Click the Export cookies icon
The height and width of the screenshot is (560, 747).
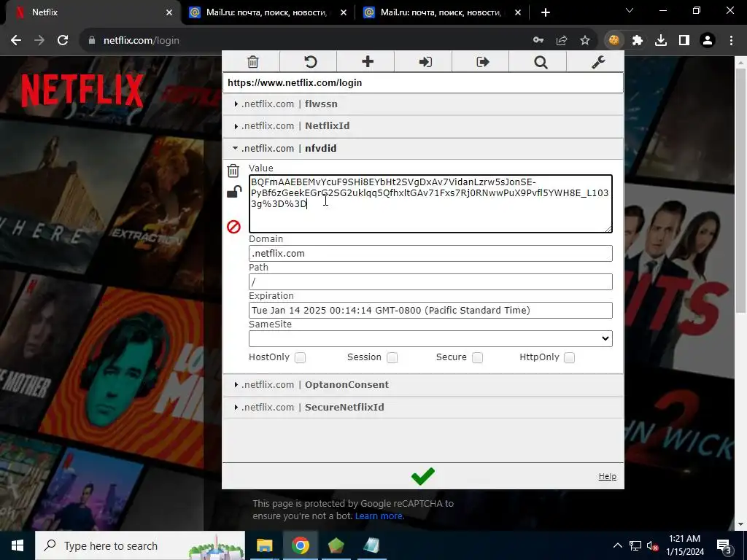point(483,62)
